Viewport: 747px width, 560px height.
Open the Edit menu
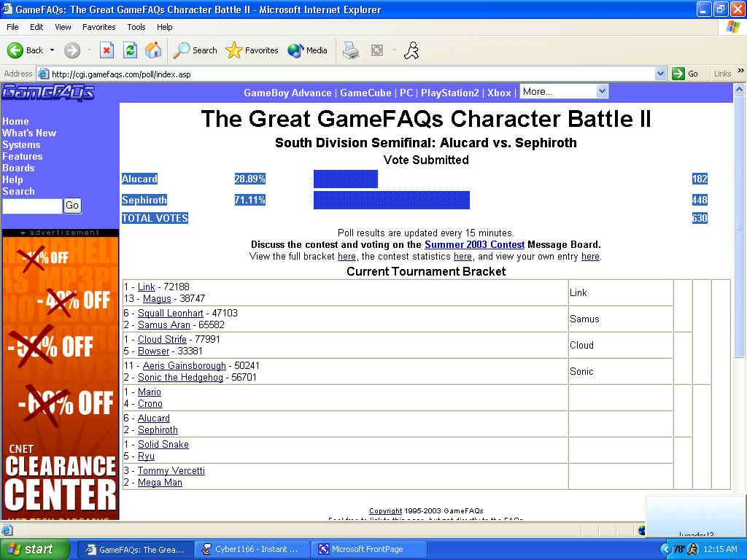tap(36, 27)
